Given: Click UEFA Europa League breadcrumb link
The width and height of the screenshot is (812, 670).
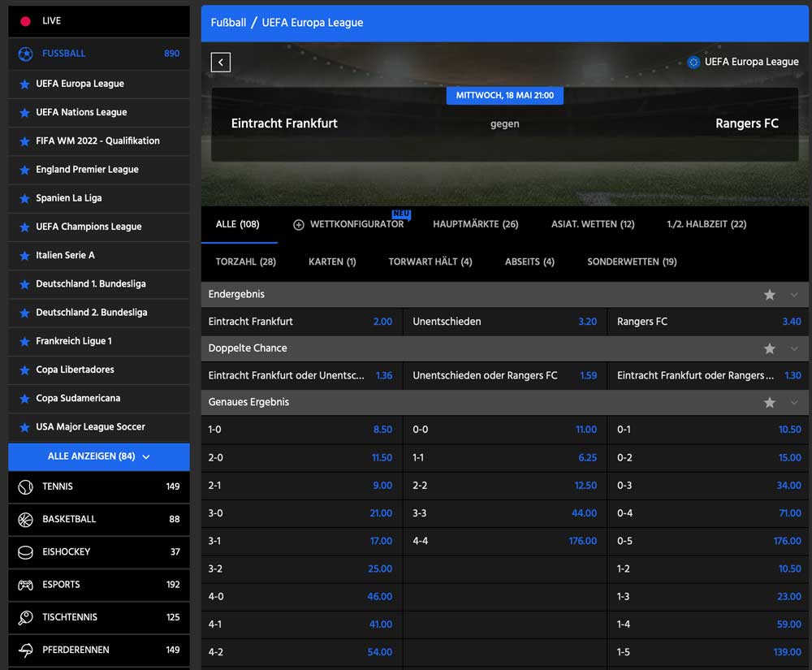Looking at the screenshot, I should pyautogui.click(x=313, y=23).
